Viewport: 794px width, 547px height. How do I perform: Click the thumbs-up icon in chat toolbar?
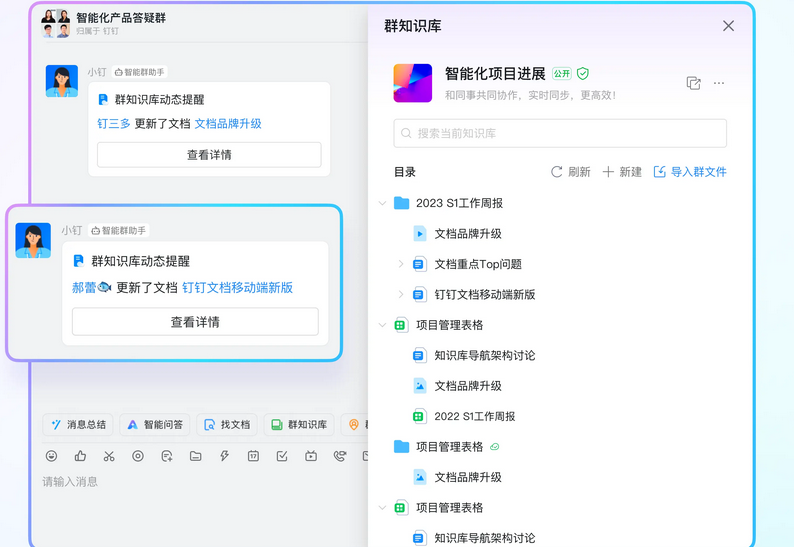[x=80, y=456]
